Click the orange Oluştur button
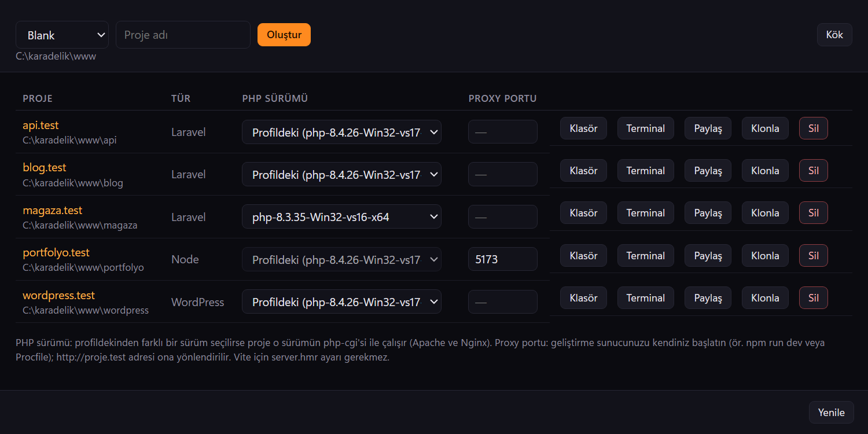The image size is (868, 434). pyautogui.click(x=284, y=35)
